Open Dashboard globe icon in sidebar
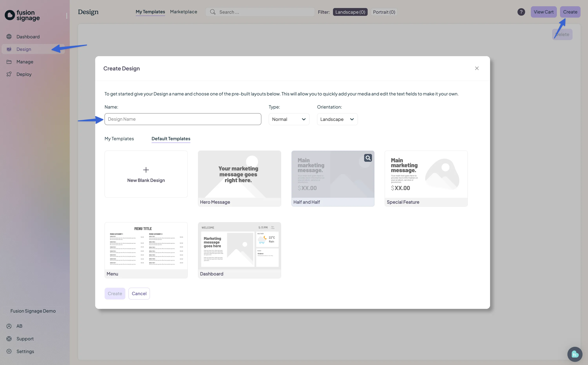 click(9, 37)
